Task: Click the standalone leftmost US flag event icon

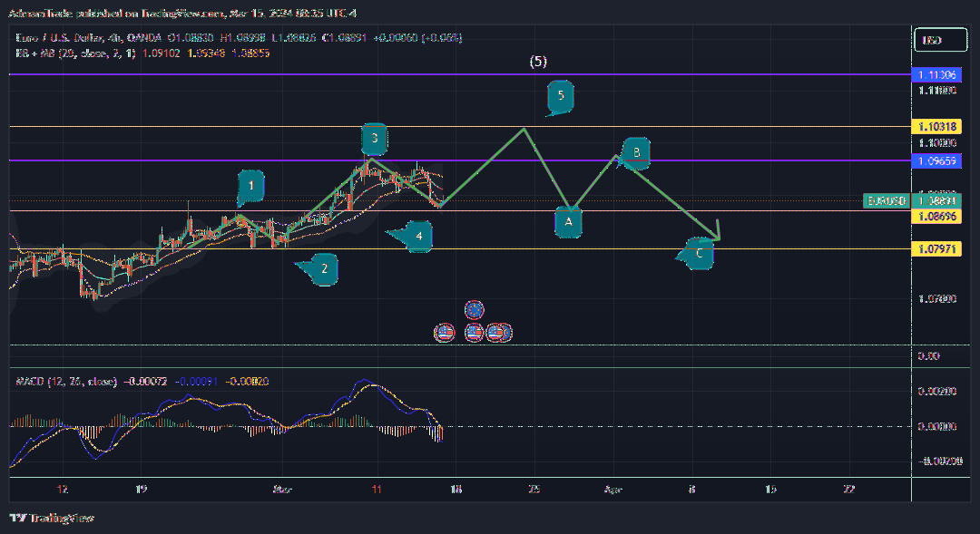Action: 445,333
